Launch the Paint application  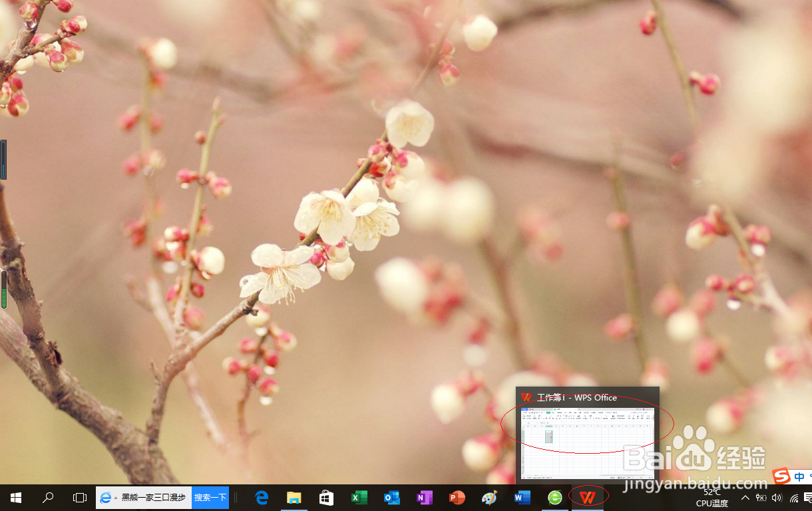[489, 498]
